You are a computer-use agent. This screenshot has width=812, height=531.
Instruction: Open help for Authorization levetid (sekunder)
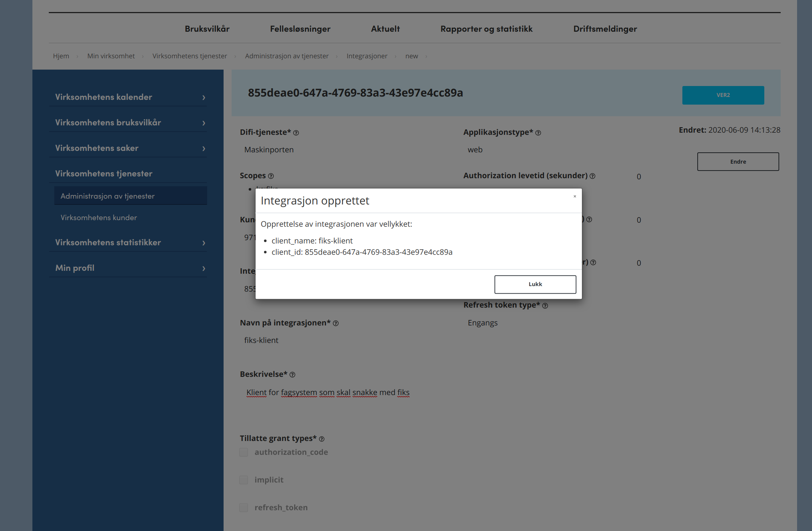(592, 176)
